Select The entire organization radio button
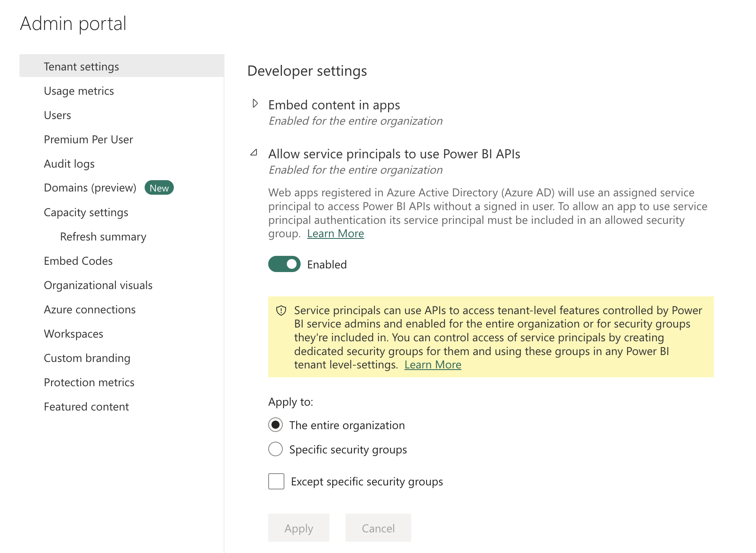Image resolution: width=756 pixels, height=553 pixels. tap(275, 425)
